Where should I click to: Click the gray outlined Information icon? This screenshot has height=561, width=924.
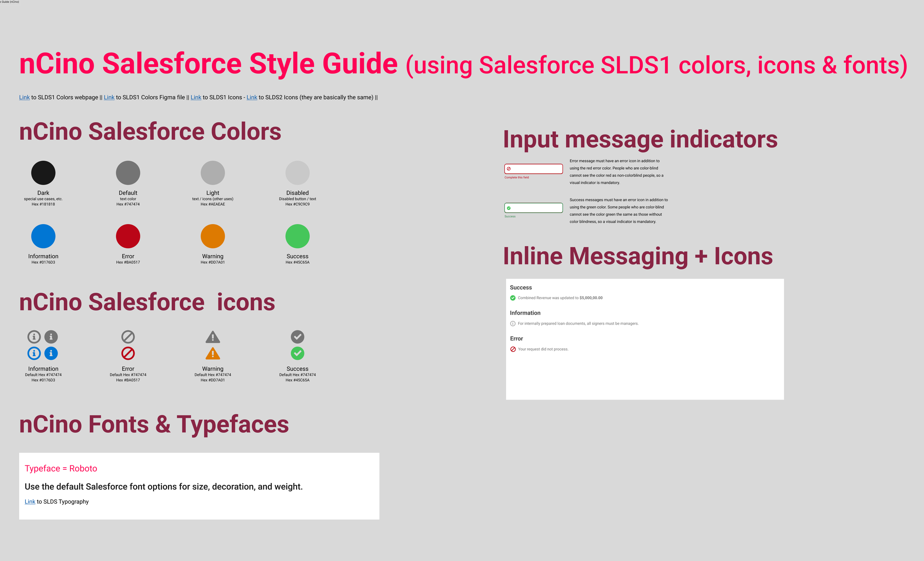click(34, 336)
